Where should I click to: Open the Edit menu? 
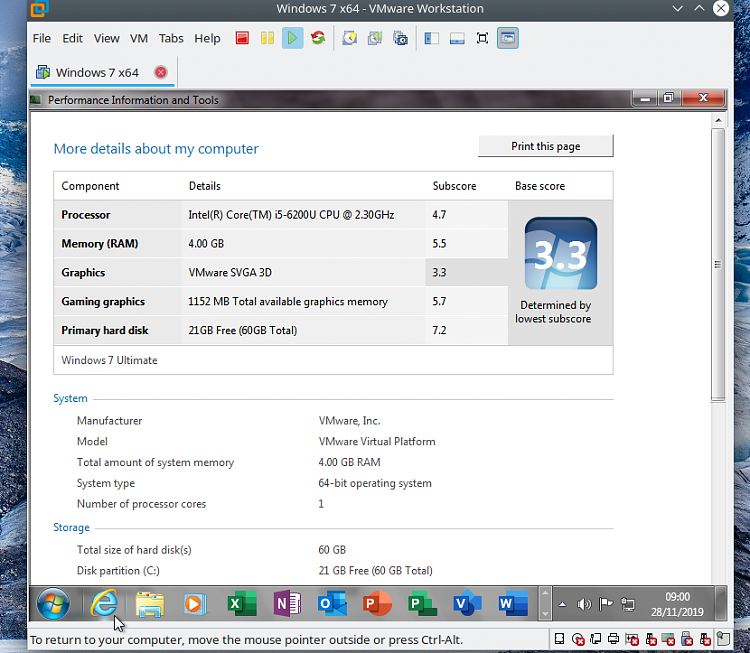pos(72,38)
